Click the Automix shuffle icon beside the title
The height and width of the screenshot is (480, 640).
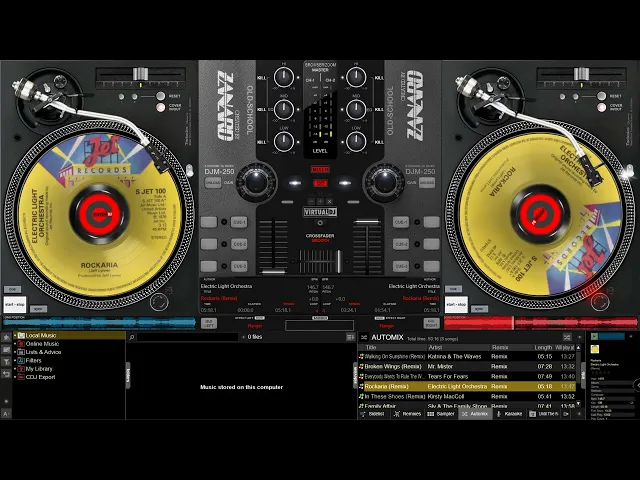click(x=364, y=337)
